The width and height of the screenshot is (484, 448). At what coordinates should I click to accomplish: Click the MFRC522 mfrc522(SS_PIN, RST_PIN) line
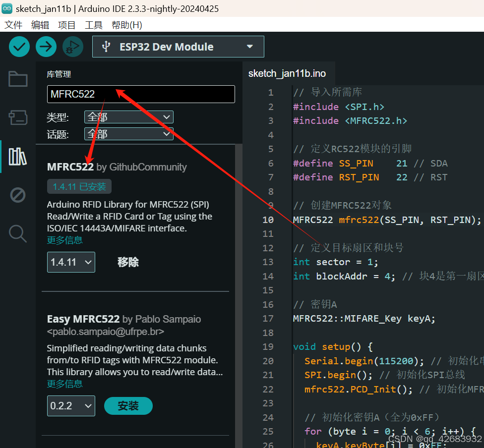[387, 220]
